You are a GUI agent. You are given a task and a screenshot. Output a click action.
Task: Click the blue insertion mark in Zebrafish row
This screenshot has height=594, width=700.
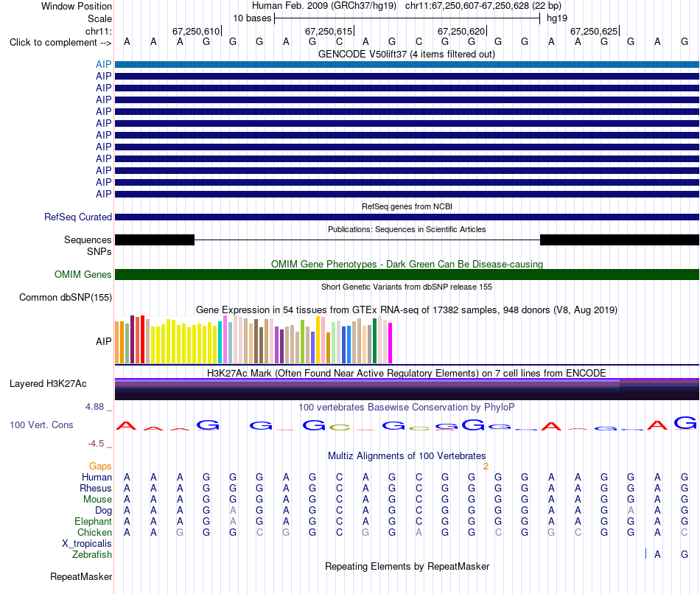tap(645, 553)
